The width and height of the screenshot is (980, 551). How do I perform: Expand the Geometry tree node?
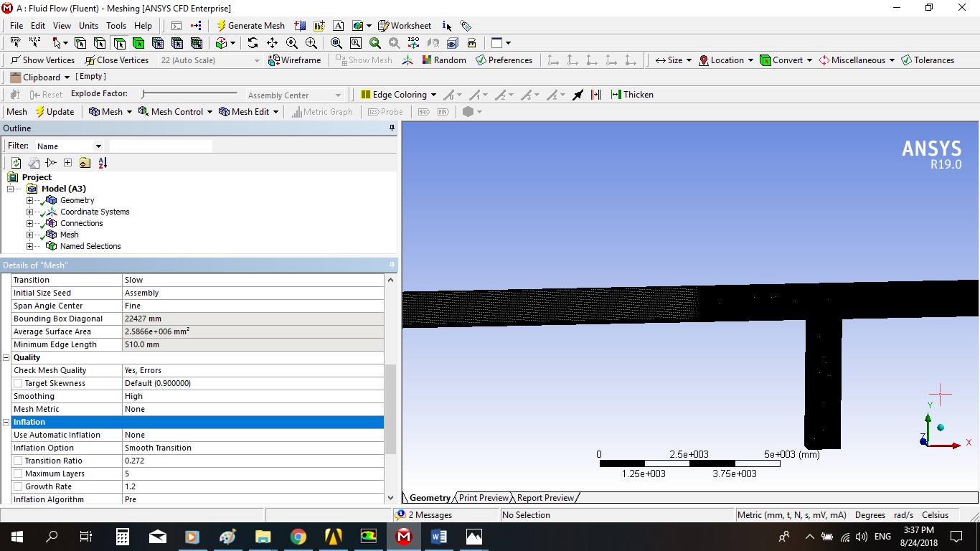coord(29,201)
